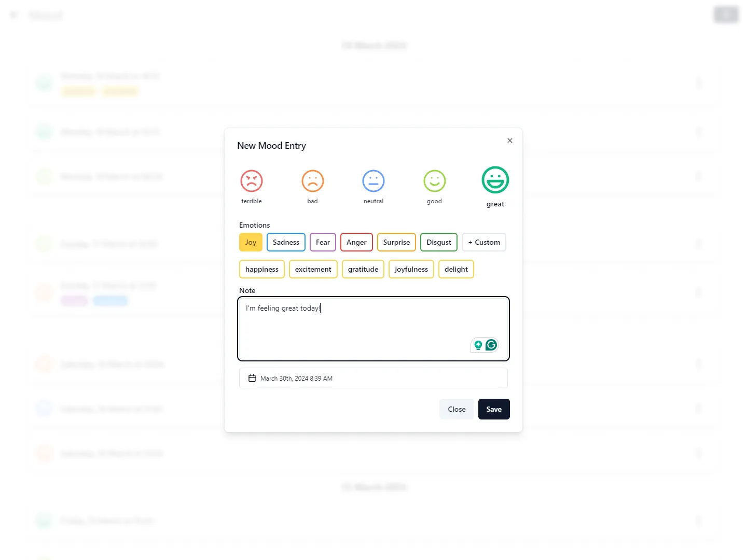
Task: Pick the good mood smiley
Action: coord(434,181)
